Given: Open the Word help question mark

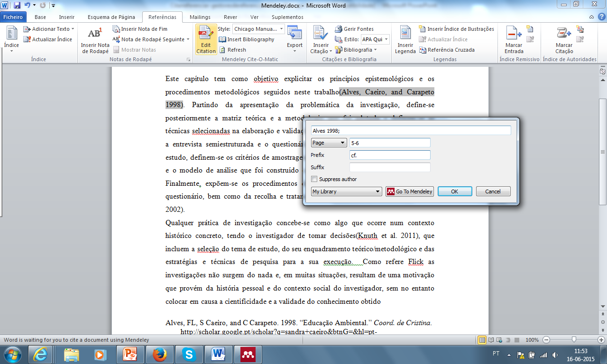Looking at the screenshot, I should click(601, 17).
